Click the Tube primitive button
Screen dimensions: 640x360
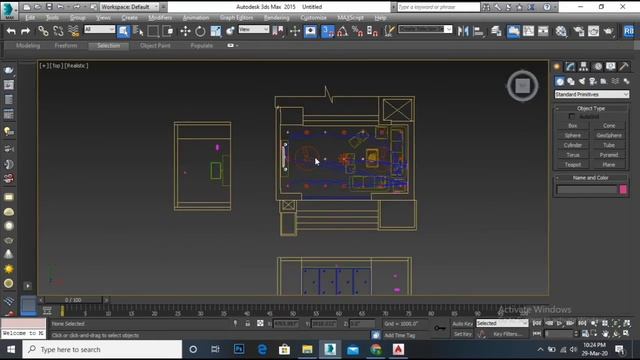(x=609, y=145)
